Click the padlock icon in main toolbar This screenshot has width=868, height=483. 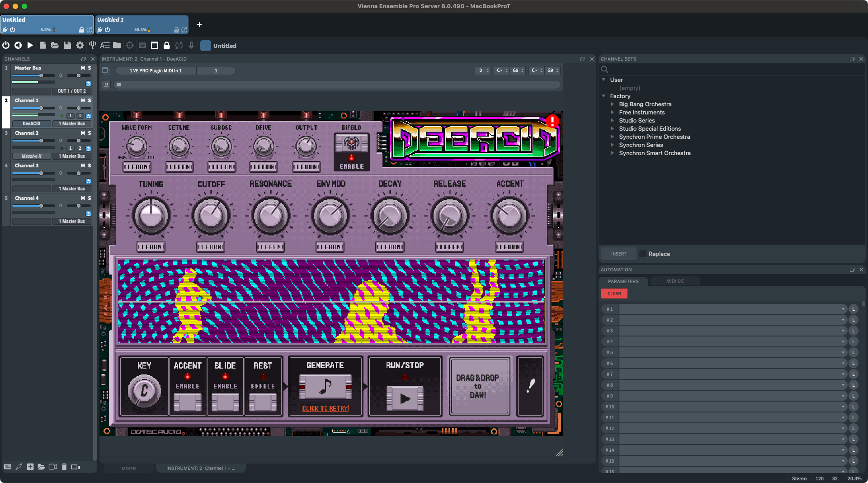pyautogui.click(x=166, y=45)
